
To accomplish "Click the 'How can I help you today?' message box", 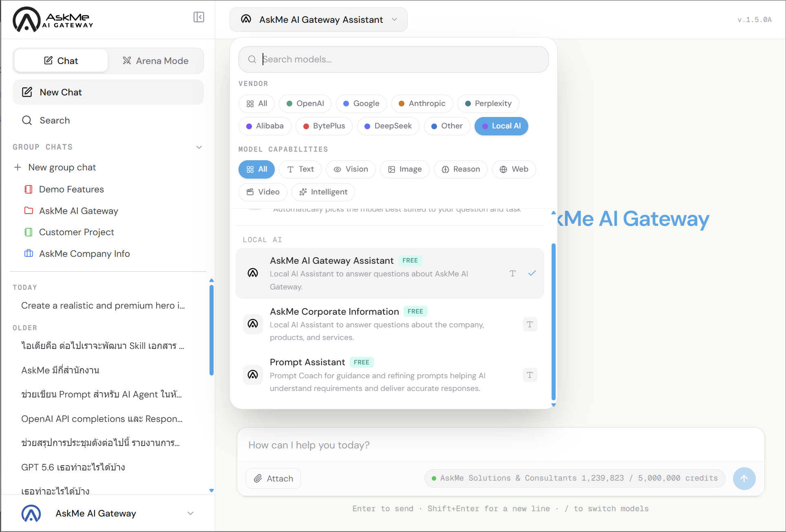I will coord(500,445).
